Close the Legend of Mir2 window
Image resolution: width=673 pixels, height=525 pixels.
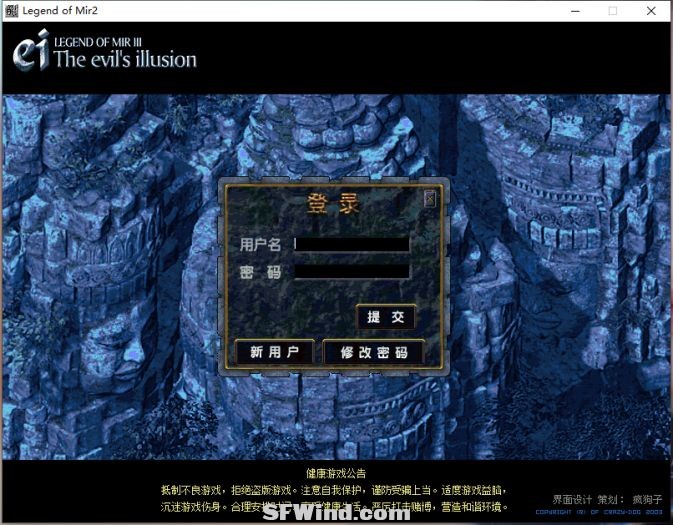(651, 11)
